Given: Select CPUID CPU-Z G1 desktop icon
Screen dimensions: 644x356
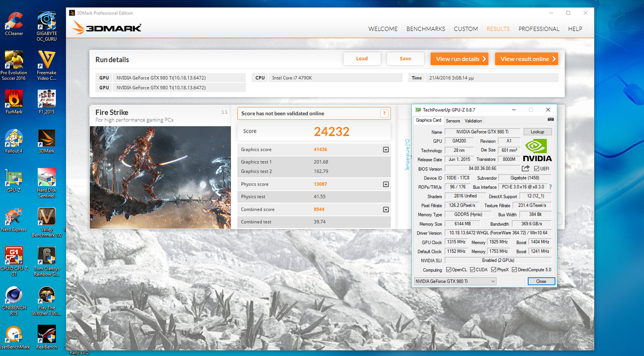Looking at the screenshot, I should pos(14,262).
